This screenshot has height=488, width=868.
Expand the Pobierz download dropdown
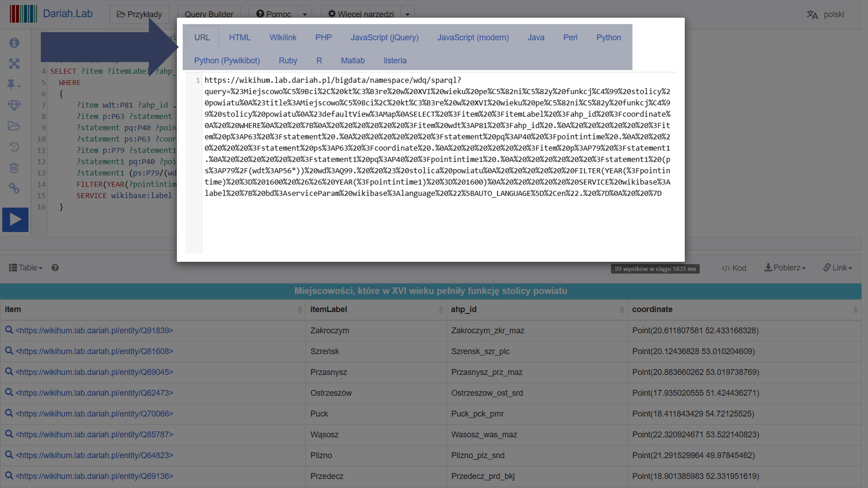[x=785, y=268]
